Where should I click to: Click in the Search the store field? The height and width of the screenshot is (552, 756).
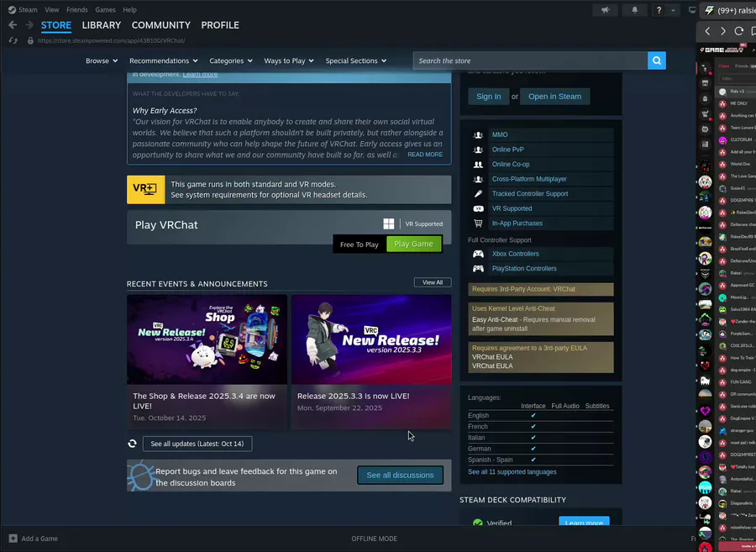coord(530,60)
